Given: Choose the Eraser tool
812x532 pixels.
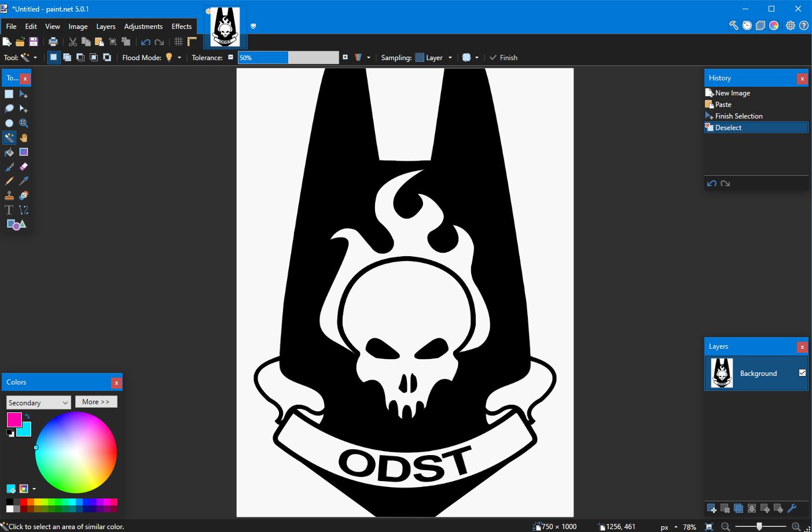Looking at the screenshot, I should 24,167.
